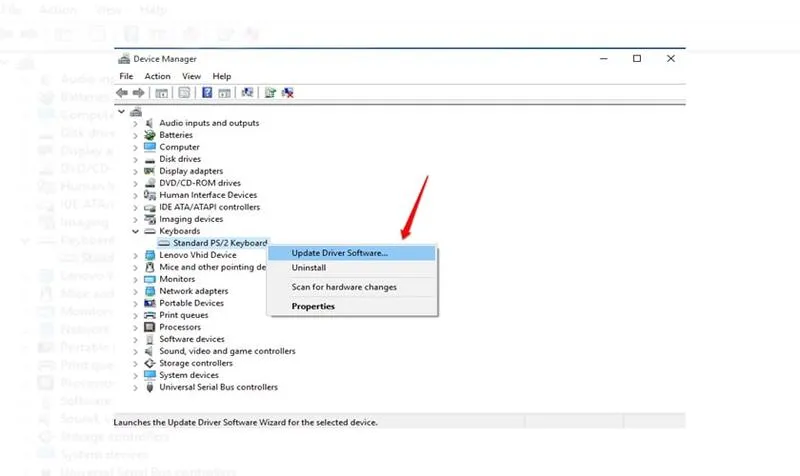800x476 pixels.
Task: Expand the Display adapters category
Action: (x=136, y=171)
